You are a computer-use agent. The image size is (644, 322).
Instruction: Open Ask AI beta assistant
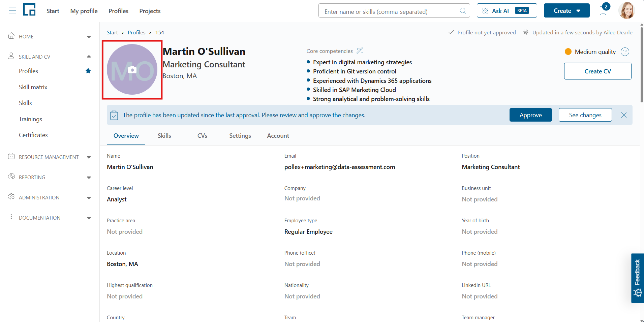tap(507, 10)
